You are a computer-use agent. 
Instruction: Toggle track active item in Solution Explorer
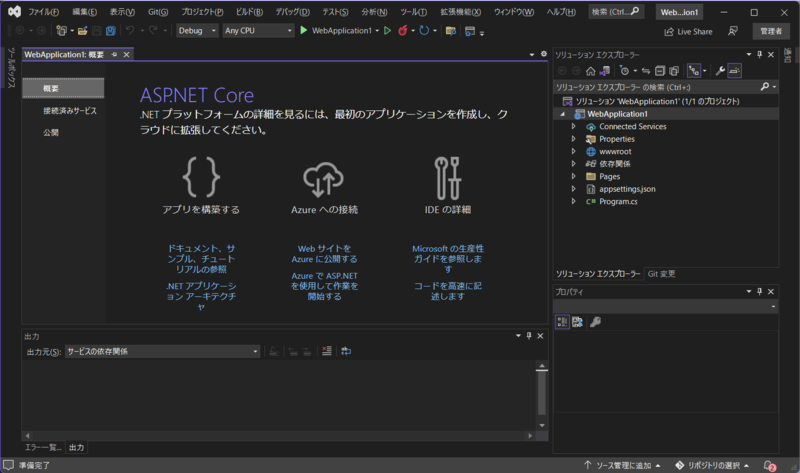tap(693, 71)
